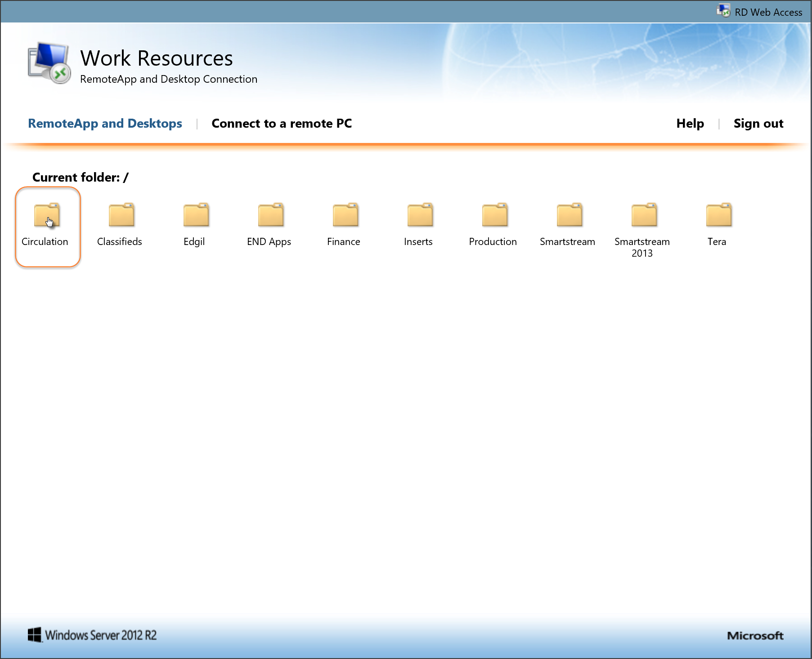This screenshot has height=659, width=812.
Task: Open the Edgil folder icon
Action: click(196, 215)
